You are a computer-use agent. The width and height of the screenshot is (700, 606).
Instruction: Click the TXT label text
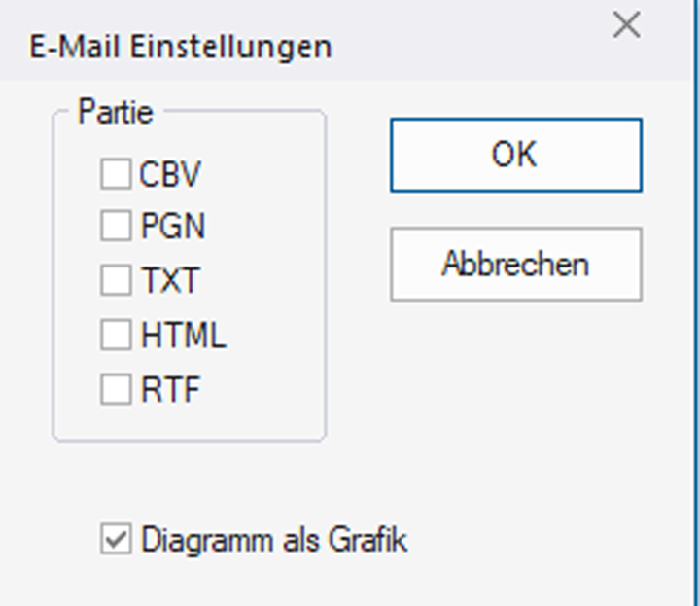pos(170,280)
